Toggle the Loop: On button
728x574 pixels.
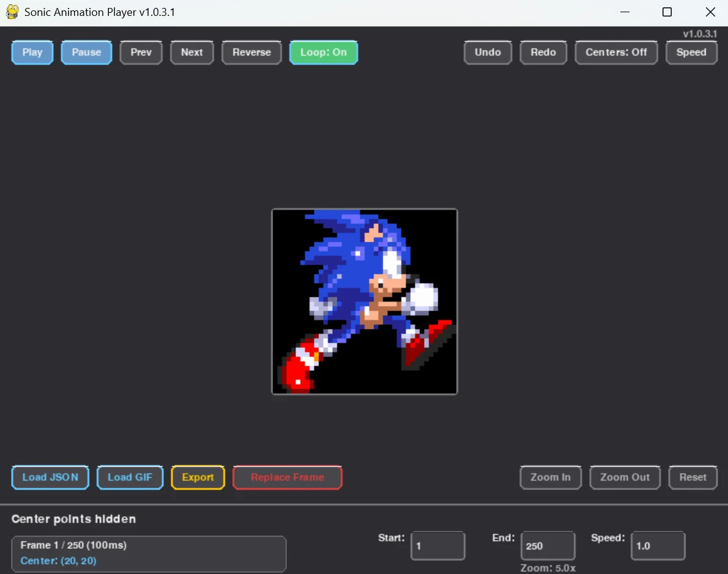(324, 53)
